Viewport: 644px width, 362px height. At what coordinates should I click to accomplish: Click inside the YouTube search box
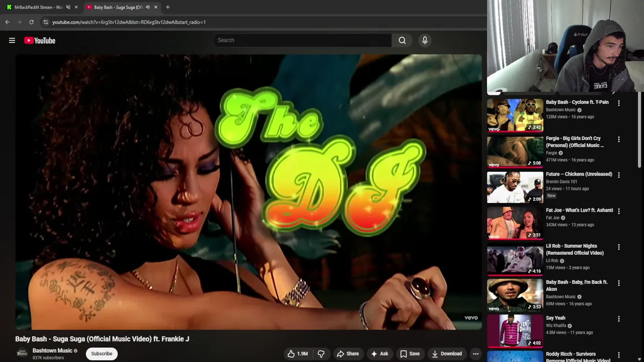pos(302,40)
